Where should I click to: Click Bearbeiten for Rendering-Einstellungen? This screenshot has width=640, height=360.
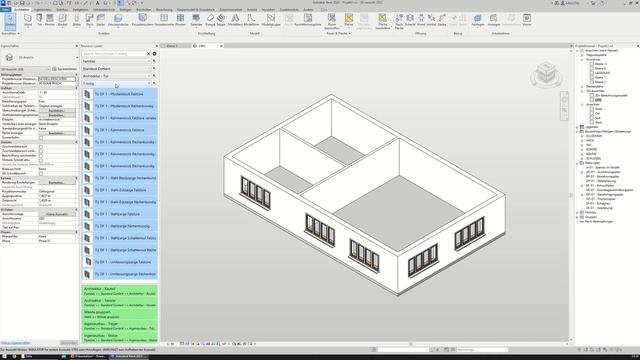[x=56, y=182]
